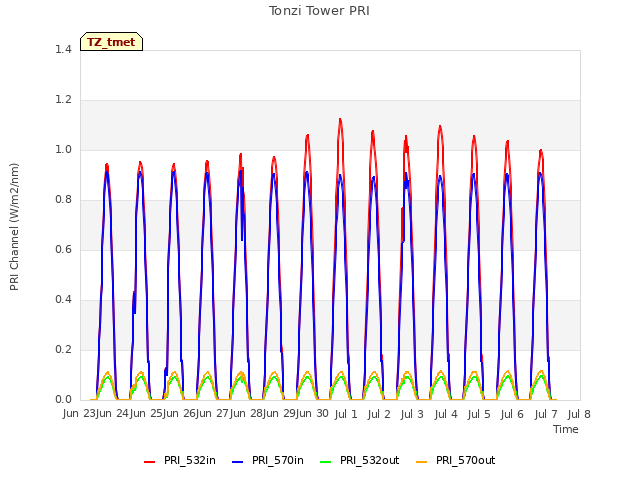Image resolution: width=640 pixels, height=480 pixels.
Task: Click the Jul 7 x-axis tick label
Action: pyautogui.click(x=546, y=414)
